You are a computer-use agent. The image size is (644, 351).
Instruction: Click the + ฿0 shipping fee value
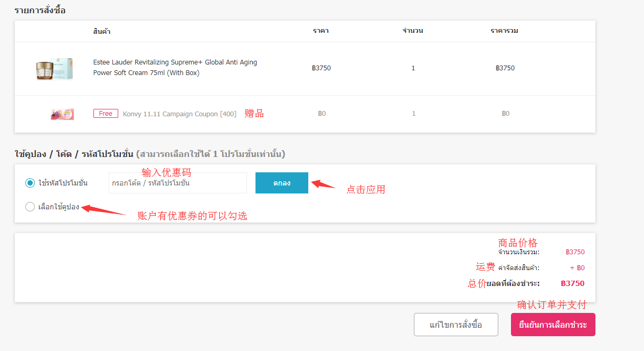coord(577,268)
